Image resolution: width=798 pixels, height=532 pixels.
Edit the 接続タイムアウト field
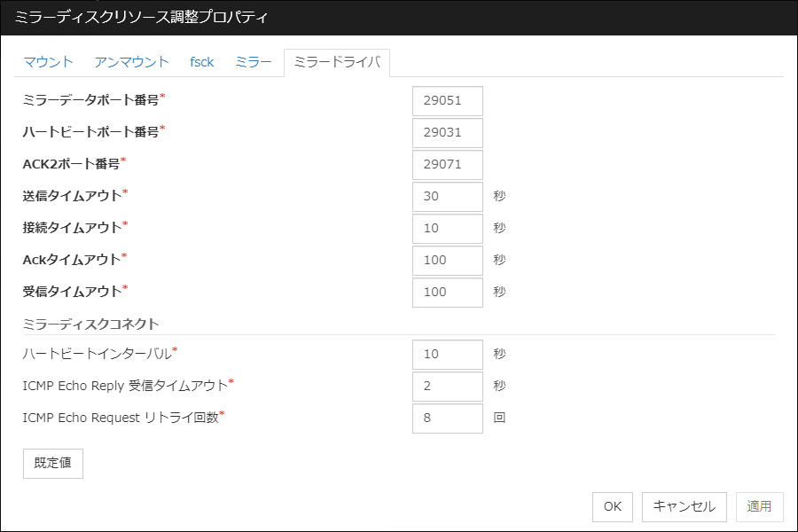pos(448,229)
